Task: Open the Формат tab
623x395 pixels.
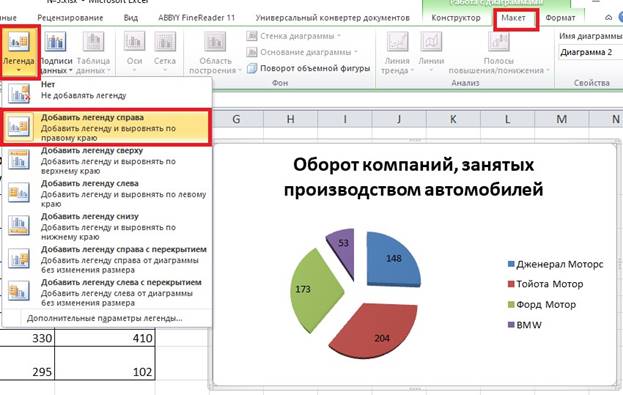Action: coord(560,18)
